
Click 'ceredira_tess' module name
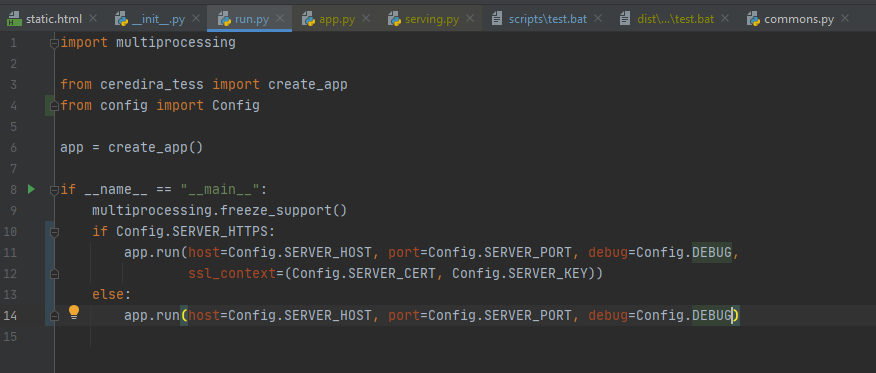tap(152, 85)
